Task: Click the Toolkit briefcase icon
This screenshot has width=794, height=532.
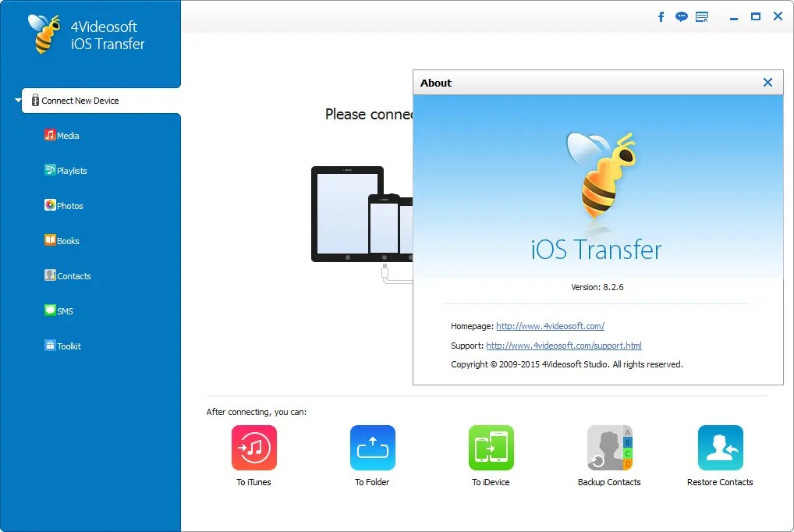Action: click(x=50, y=345)
